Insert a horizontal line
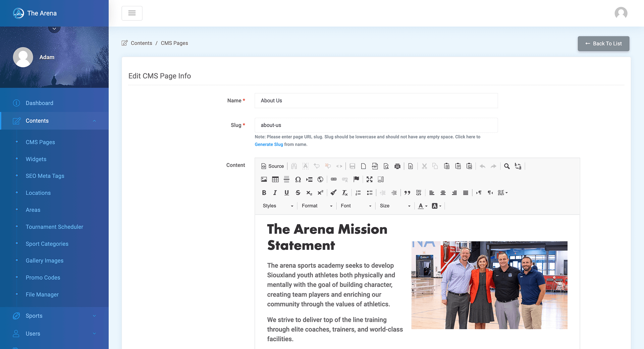The width and height of the screenshot is (644, 349). pyautogui.click(x=286, y=179)
